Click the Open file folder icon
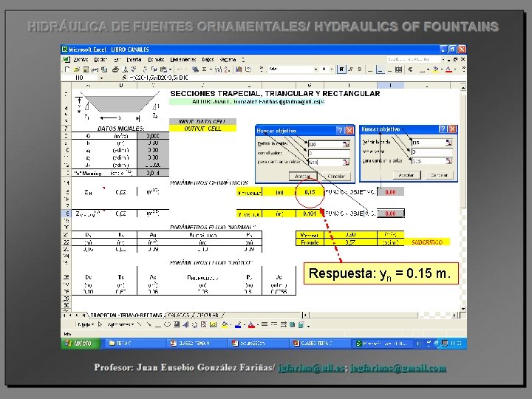 76,69
